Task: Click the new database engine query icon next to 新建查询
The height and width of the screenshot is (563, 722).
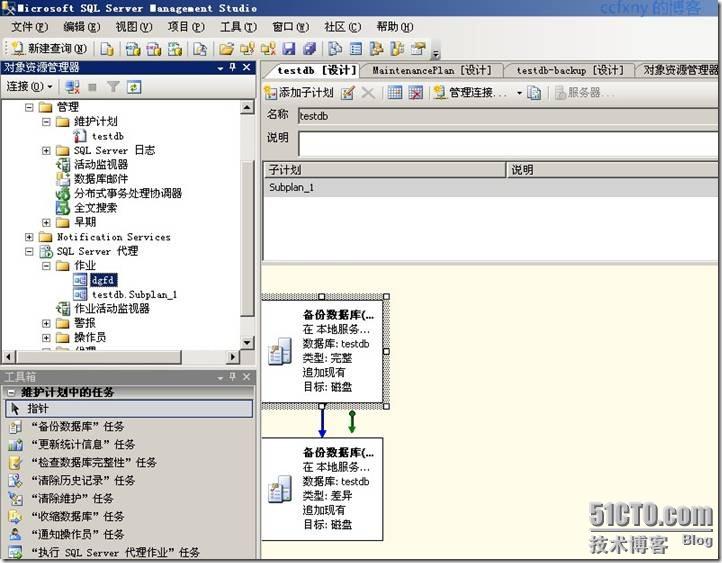Action: 107,48
